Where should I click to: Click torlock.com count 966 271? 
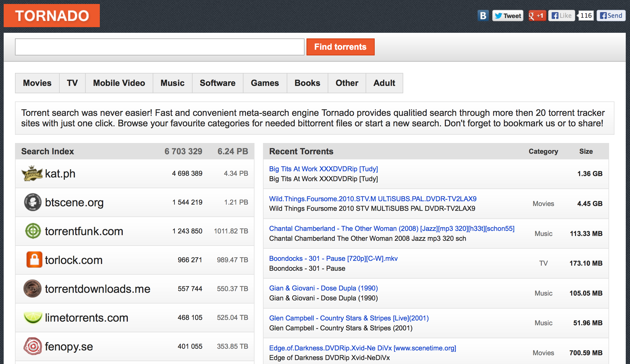coord(190,260)
